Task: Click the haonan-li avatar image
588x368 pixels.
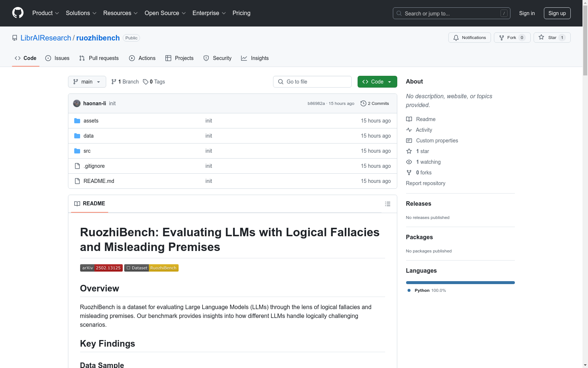Action: (77, 103)
